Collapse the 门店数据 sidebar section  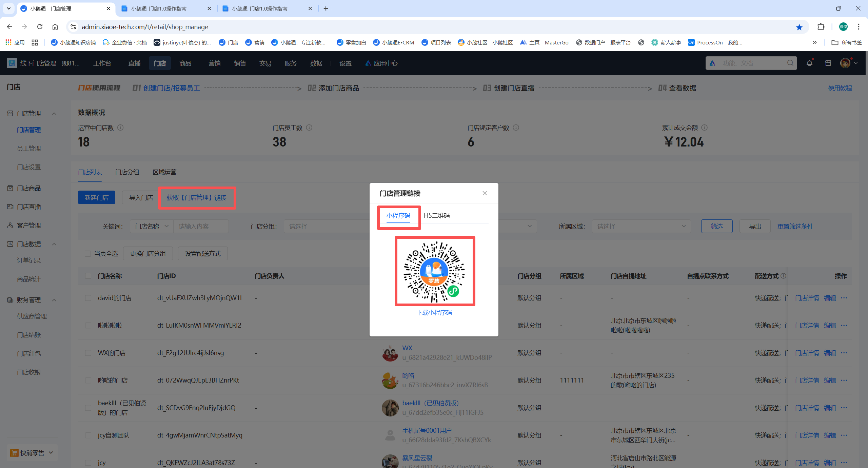click(54, 244)
